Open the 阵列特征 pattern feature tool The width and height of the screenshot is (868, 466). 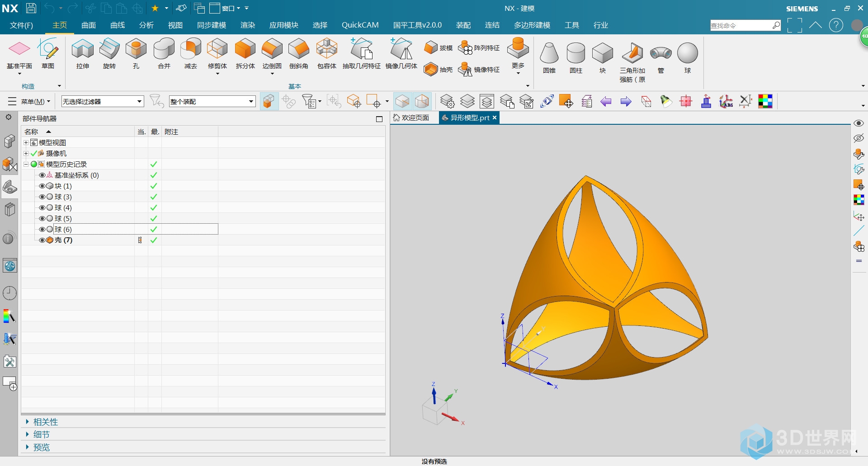pos(479,47)
